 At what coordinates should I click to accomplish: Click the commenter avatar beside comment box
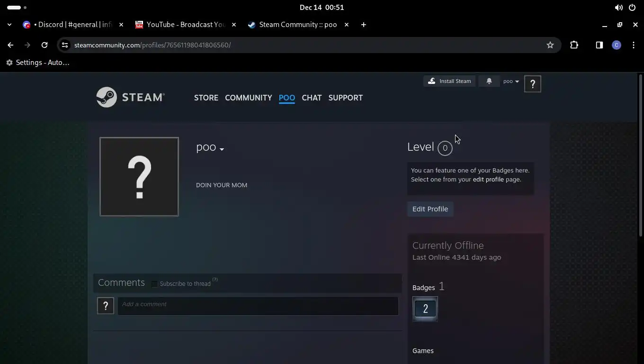[106, 306]
